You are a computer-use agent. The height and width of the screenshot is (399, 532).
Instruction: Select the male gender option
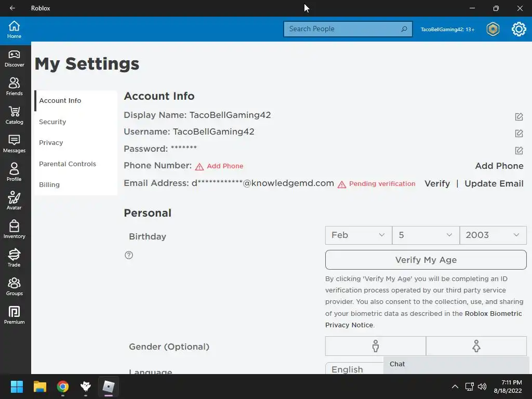coord(375,346)
